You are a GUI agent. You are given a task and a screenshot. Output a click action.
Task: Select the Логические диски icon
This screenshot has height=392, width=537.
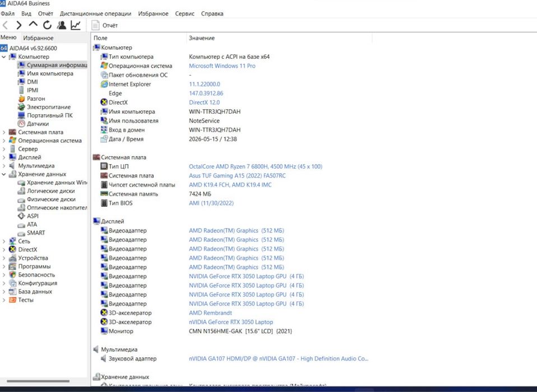coord(21,191)
